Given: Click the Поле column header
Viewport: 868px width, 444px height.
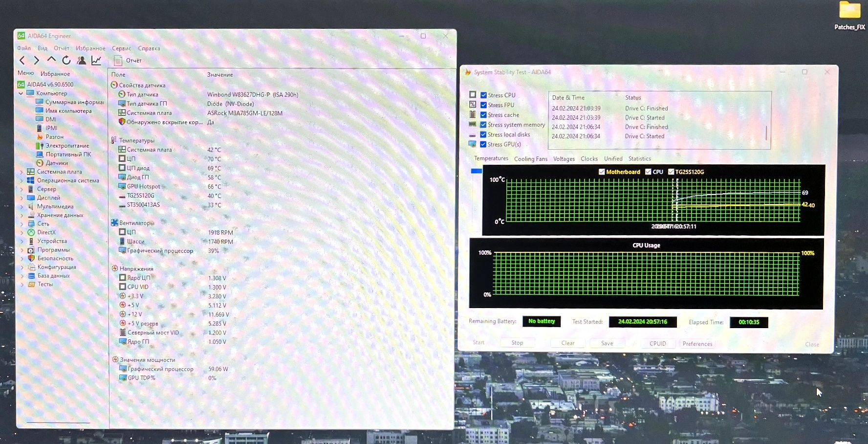Looking at the screenshot, I should pos(118,75).
